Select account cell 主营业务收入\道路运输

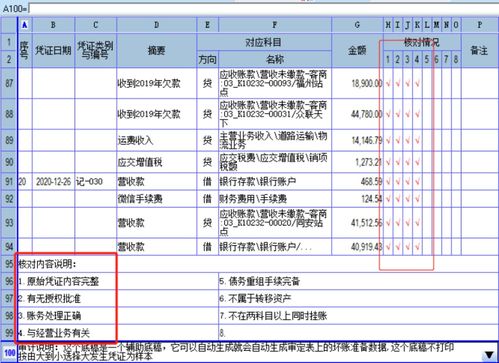click(275, 140)
